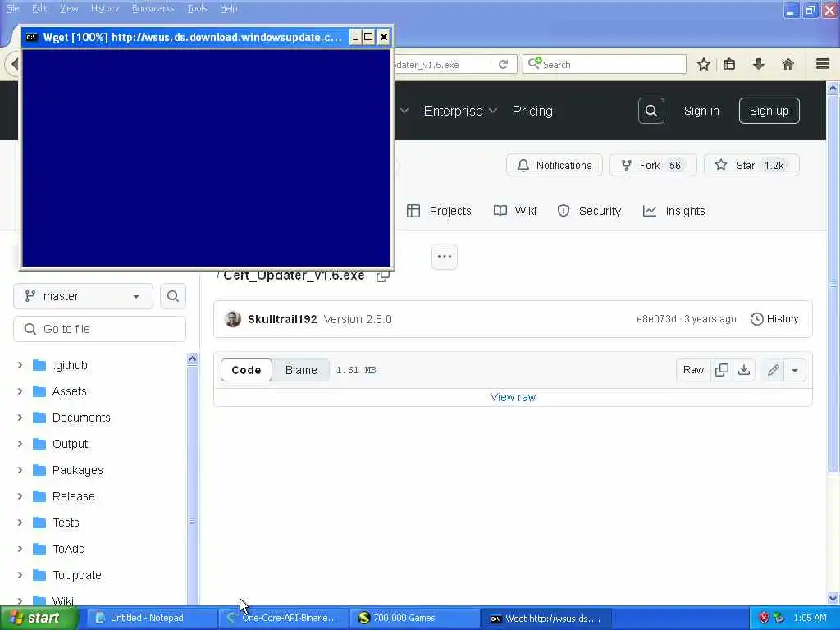Open the Bookmarks menu

pyautogui.click(x=153, y=8)
